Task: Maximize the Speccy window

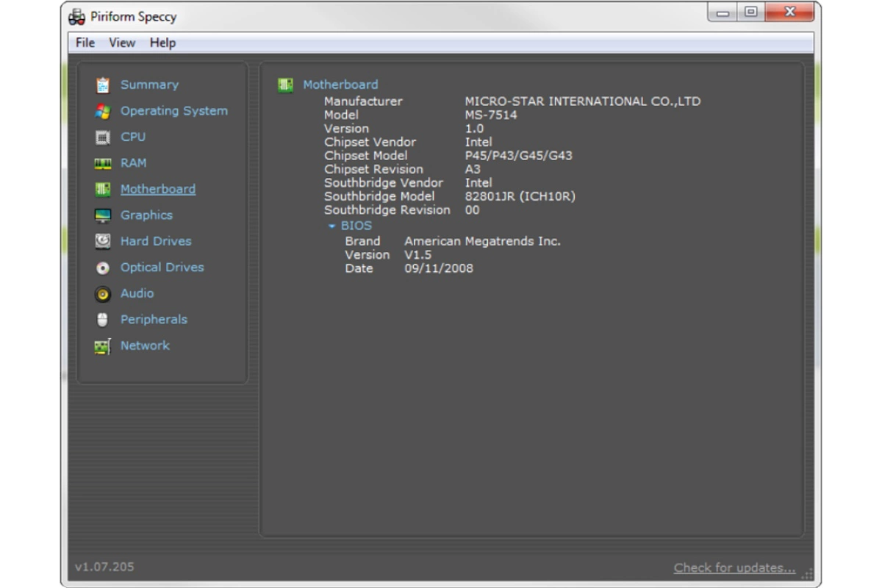Action: pos(750,12)
